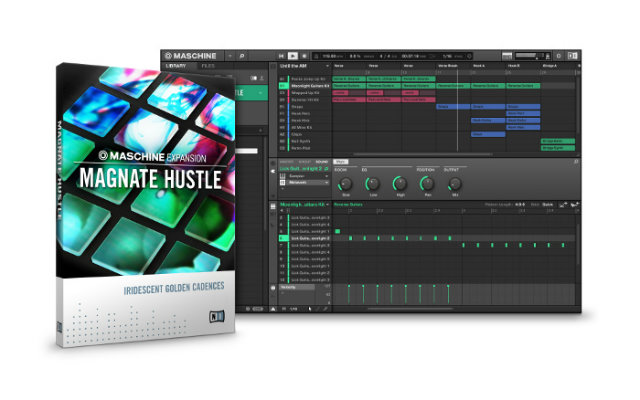This screenshot has width=640, height=400.
Task: Open the 1/16 step grid value at bottom
Action: pos(293,309)
